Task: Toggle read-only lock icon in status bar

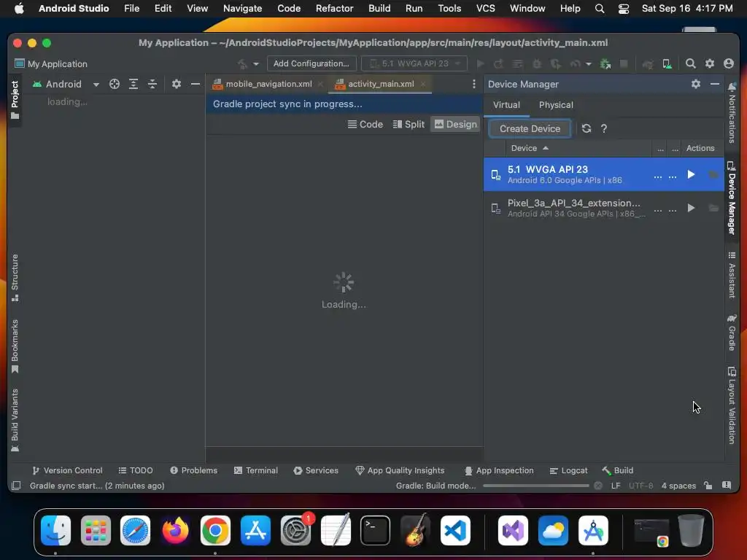Action: point(708,486)
